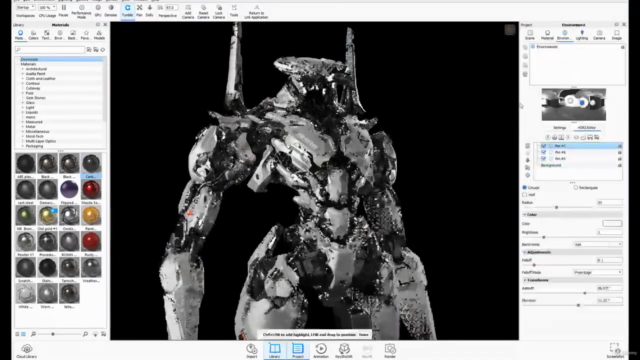The height and width of the screenshot is (360, 640).
Task: Open the Falloff Mode dropdown
Action: (x=598, y=272)
